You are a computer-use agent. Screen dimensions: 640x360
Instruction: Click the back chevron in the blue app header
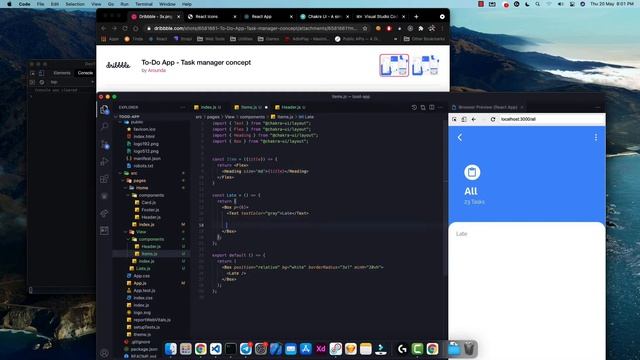tap(460, 138)
